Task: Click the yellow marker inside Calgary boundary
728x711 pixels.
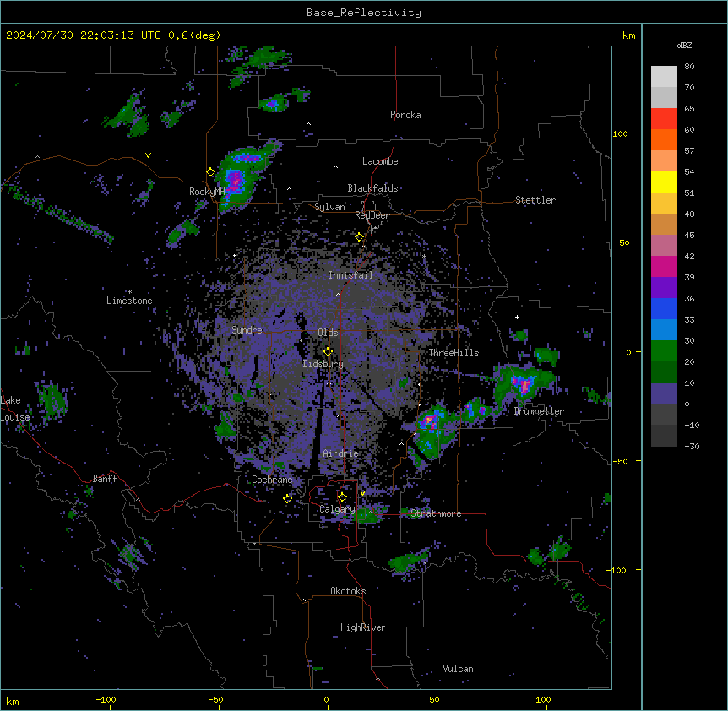Action: [x=342, y=497]
